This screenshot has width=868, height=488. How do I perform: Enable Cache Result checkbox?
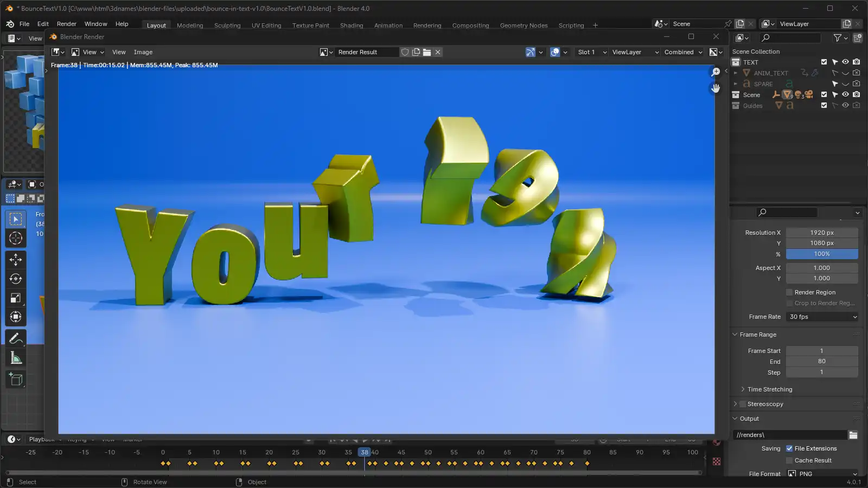point(789,460)
